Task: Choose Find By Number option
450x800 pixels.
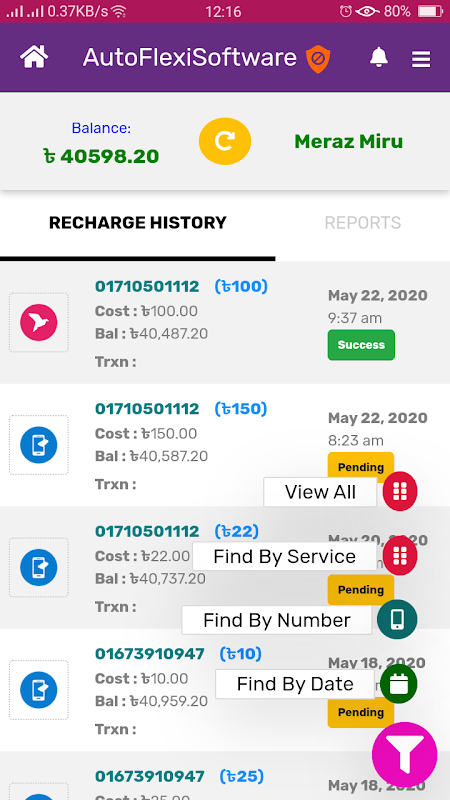Action: tap(277, 620)
